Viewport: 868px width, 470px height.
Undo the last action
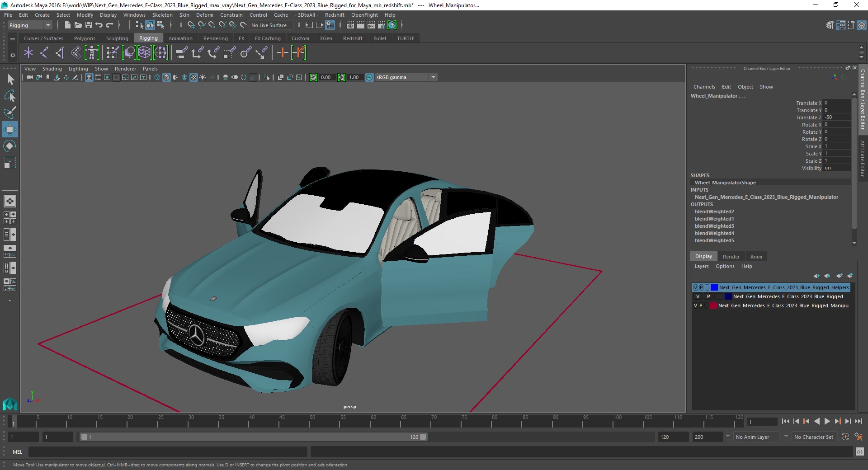tap(99, 25)
